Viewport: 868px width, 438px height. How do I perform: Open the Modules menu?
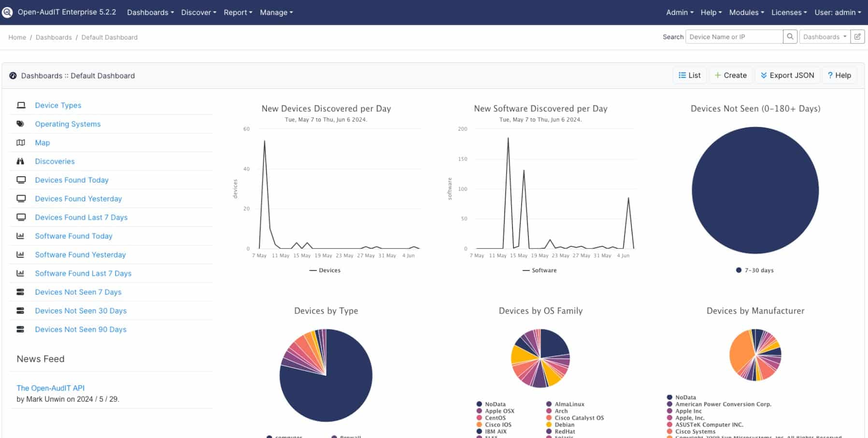tap(746, 13)
